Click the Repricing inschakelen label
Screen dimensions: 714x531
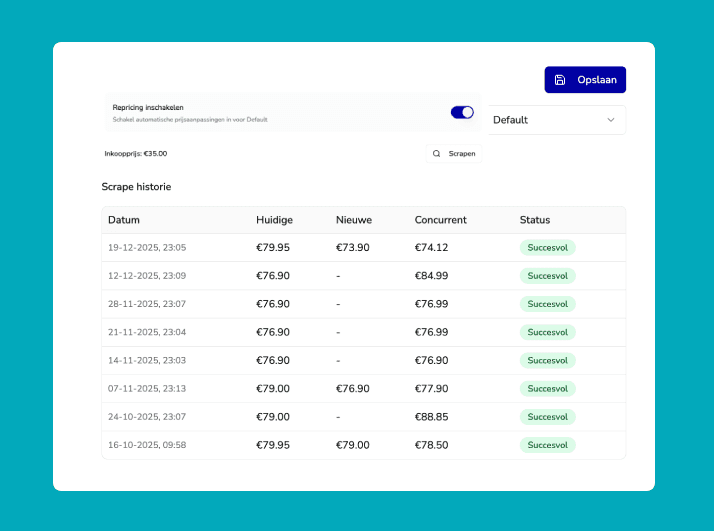[148, 107]
